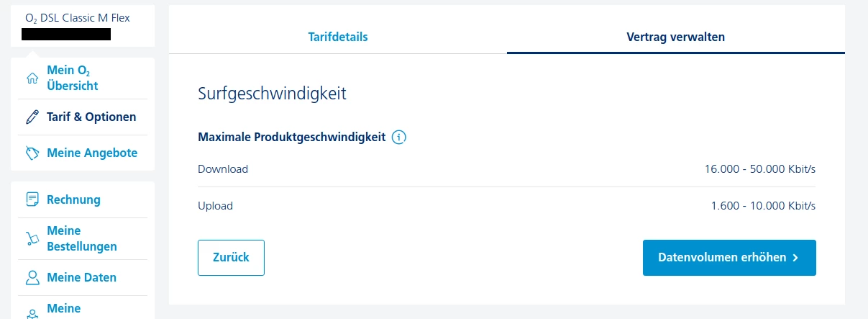868x319 pixels.
Task: Click the invoice icon beside Rechnung
Action: pyautogui.click(x=32, y=199)
